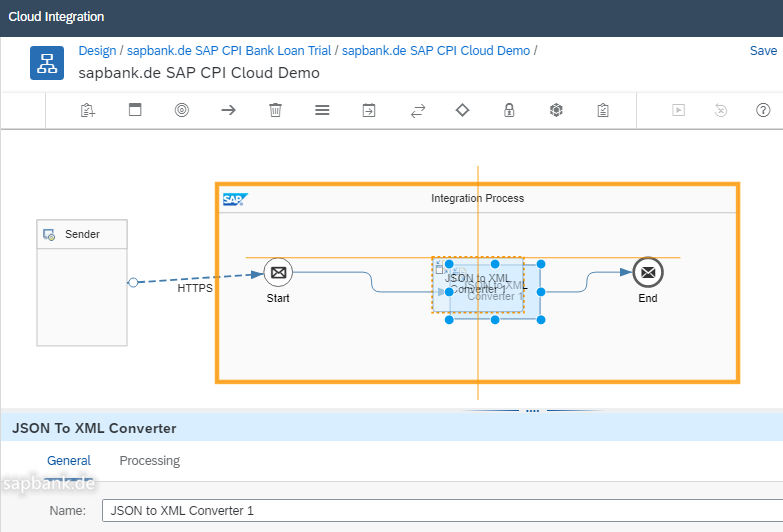This screenshot has height=532, width=783.
Task: Click the Name input field
Action: click(x=442, y=511)
